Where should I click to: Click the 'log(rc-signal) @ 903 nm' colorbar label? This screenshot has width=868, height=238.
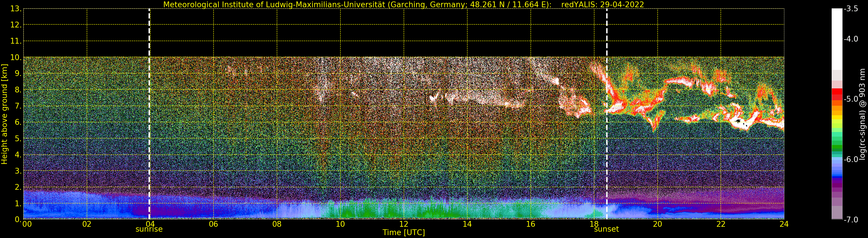click(x=862, y=114)
